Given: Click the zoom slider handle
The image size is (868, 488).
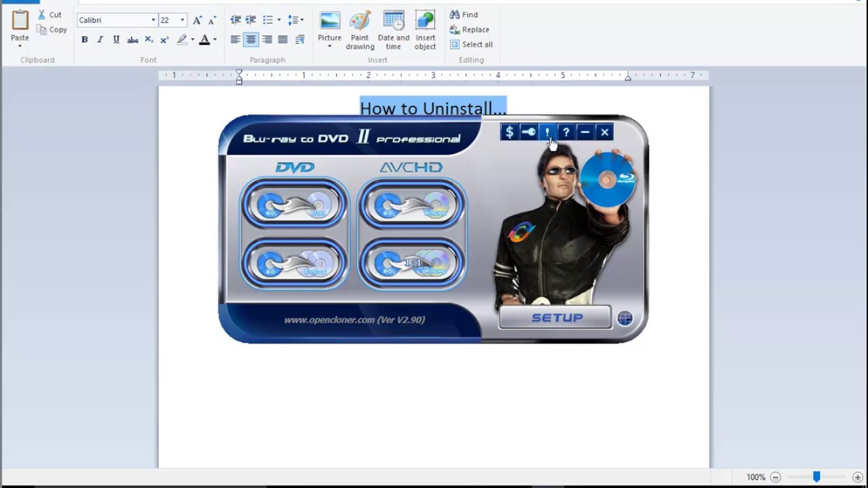Looking at the screenshot, I should coord(816,477).
